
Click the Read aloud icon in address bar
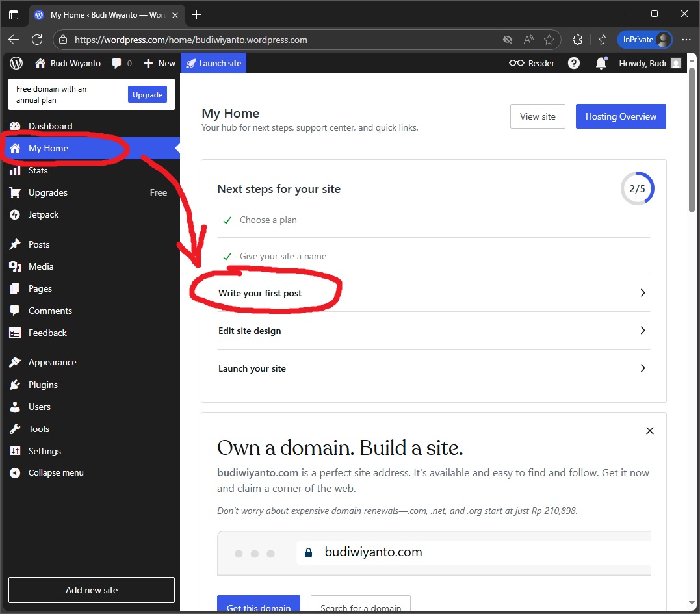[x=528, y=40]
